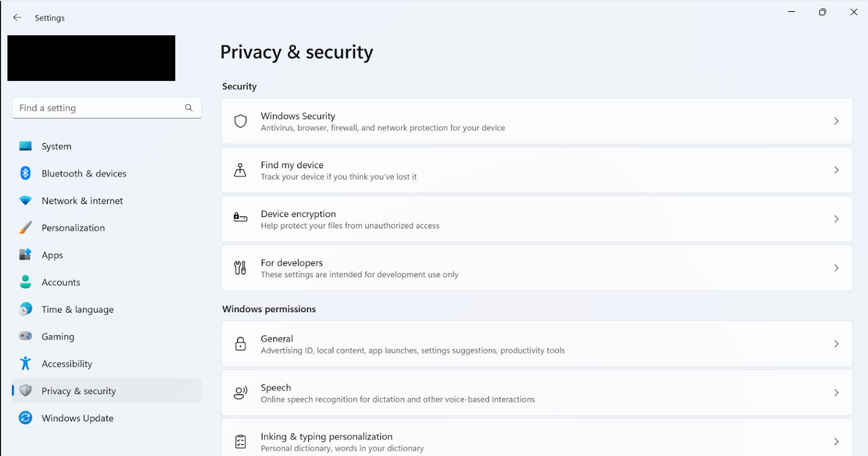Click the For developers tools icon
Screen dimensions: 868x456
240,268
